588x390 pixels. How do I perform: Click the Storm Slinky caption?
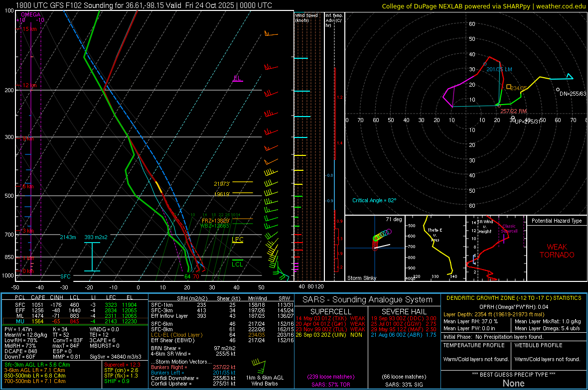click(361, 278)
